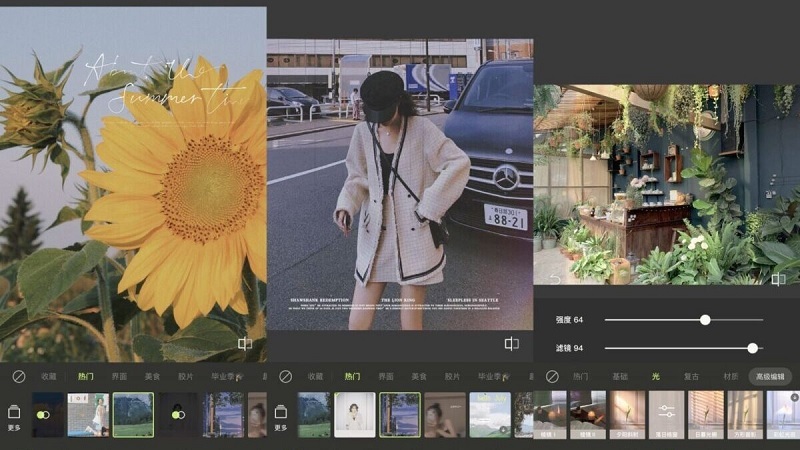
Task: Open 更多 filter store in the left panel
Action: 14,416
